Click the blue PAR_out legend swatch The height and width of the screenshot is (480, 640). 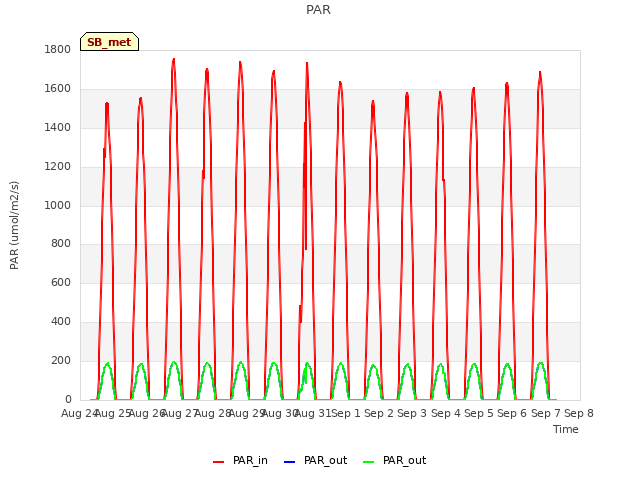click(289, 462)
